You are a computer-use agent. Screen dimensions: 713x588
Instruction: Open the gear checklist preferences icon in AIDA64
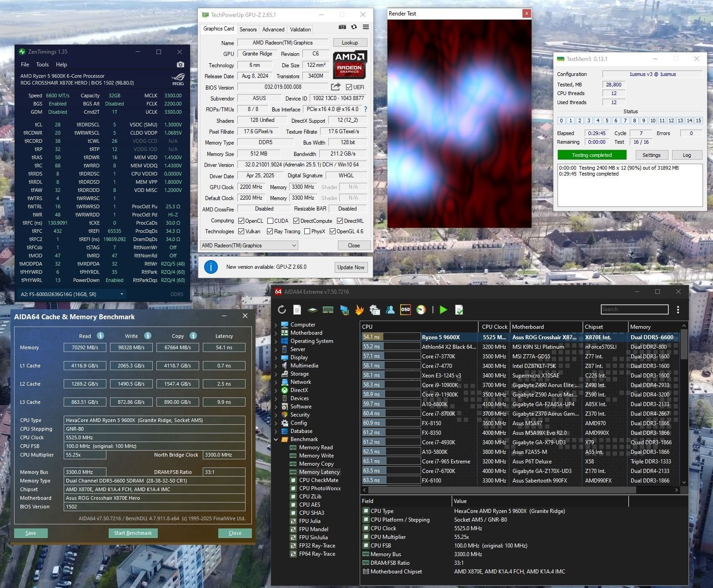pos(375,310)
